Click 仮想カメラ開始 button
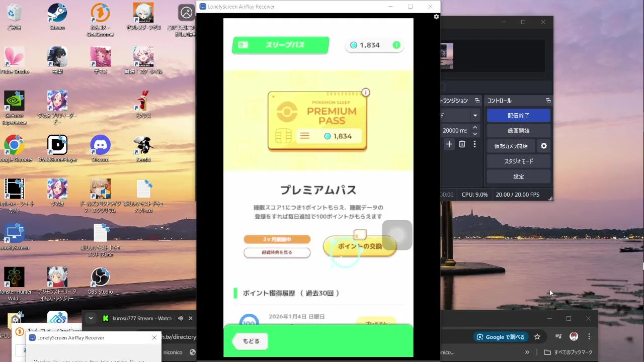The width and height of the screenshot is (644, 362). 511,146
